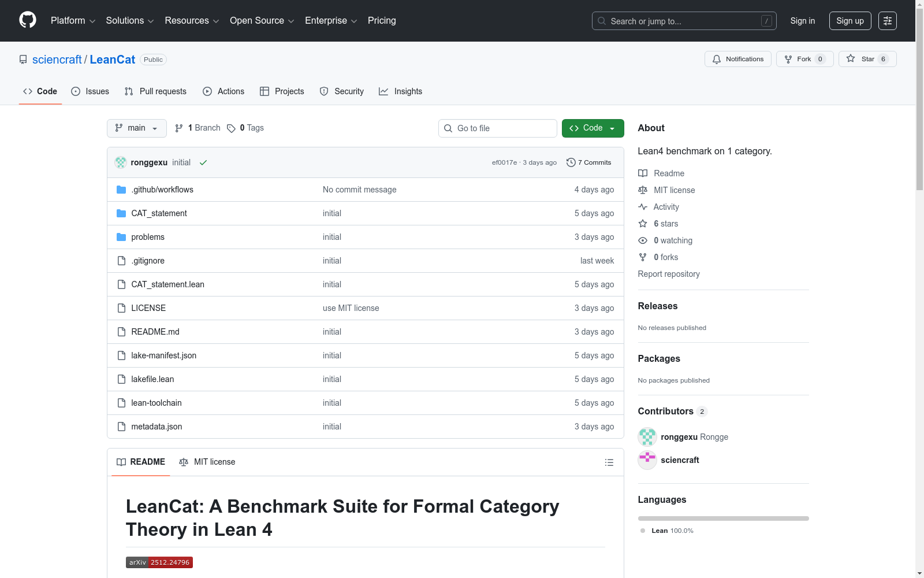
Task: Open ronggexu avatar next to latest commit
Action: pyautogui.click(x=121, y=162)
